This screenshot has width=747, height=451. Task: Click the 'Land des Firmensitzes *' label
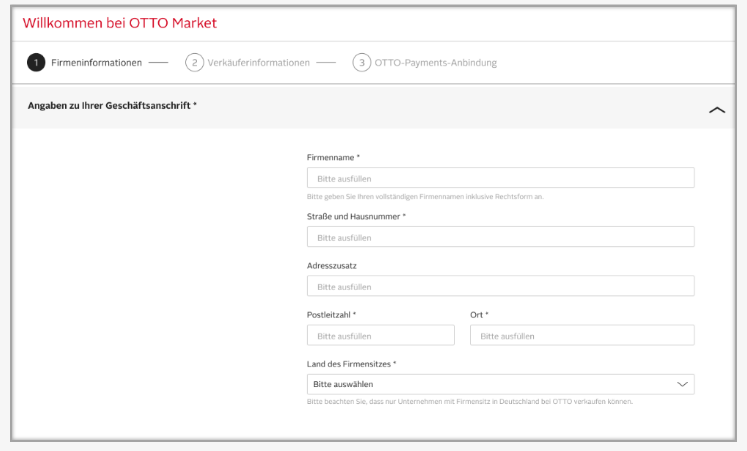[x=351, y=364]
